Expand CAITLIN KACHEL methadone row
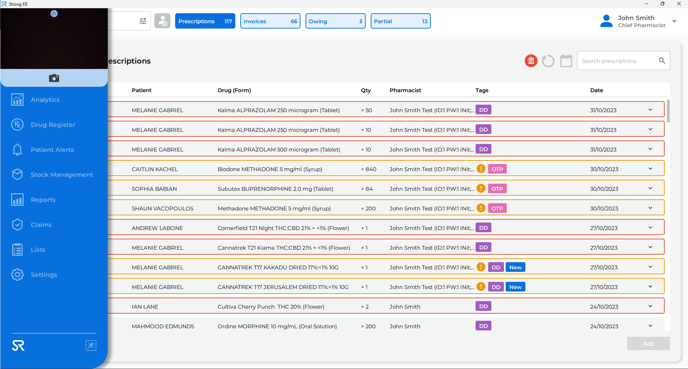This screenshot has height=369, width=688. coord(650,169)
